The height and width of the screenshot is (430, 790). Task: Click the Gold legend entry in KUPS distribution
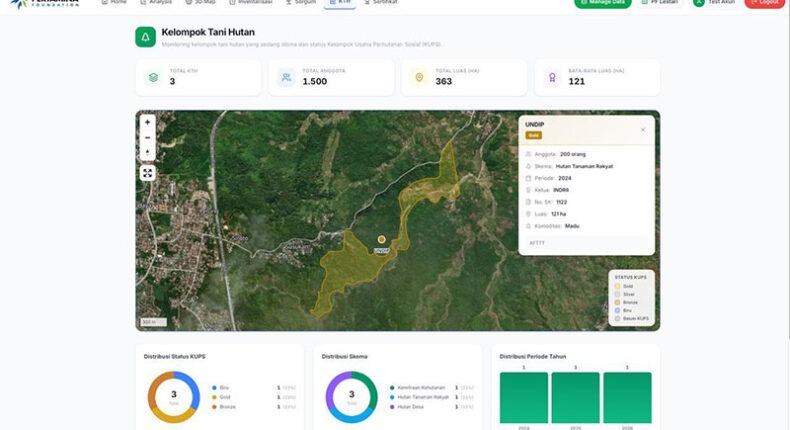254,397
